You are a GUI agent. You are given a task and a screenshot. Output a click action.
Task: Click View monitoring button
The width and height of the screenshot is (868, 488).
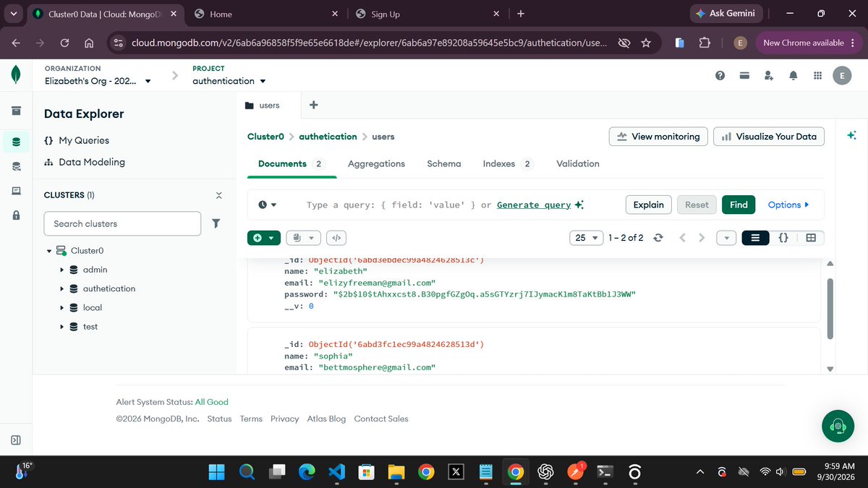[658, 136]
